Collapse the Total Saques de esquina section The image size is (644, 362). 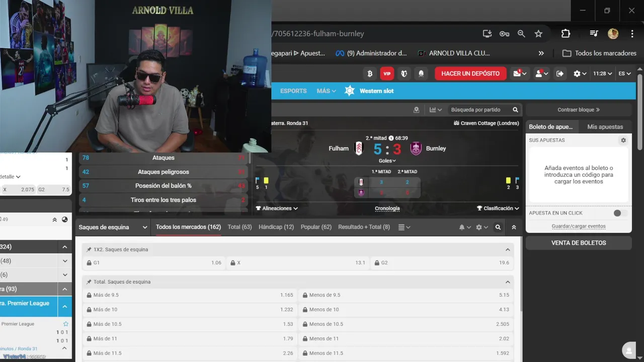click(508, 282)
